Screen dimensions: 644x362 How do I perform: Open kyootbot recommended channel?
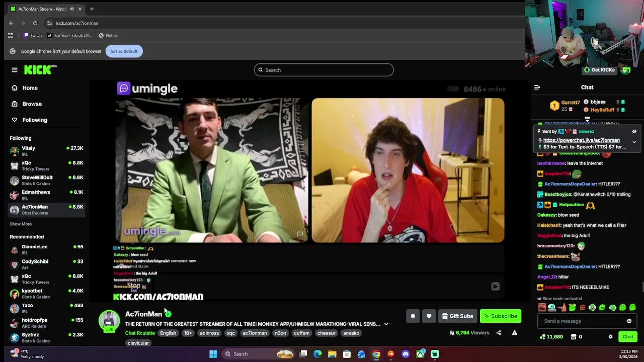pyautogui.click(x=47, y=293)
